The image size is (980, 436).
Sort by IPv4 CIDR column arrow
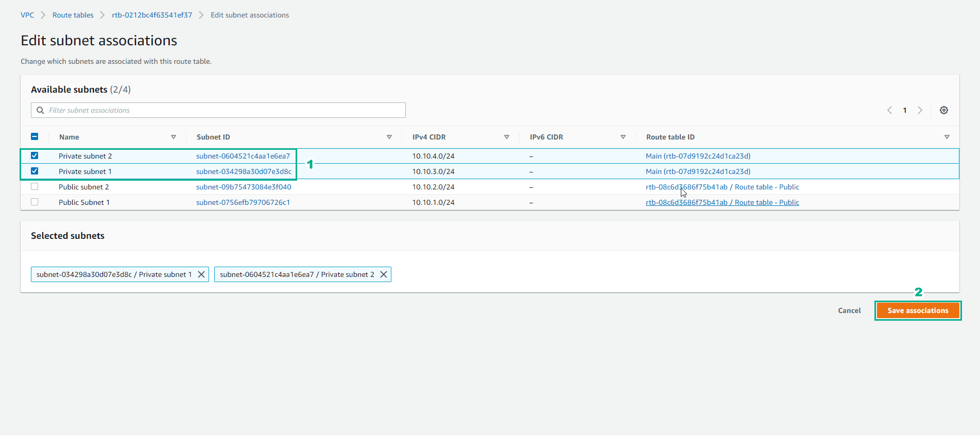[507, 137]
